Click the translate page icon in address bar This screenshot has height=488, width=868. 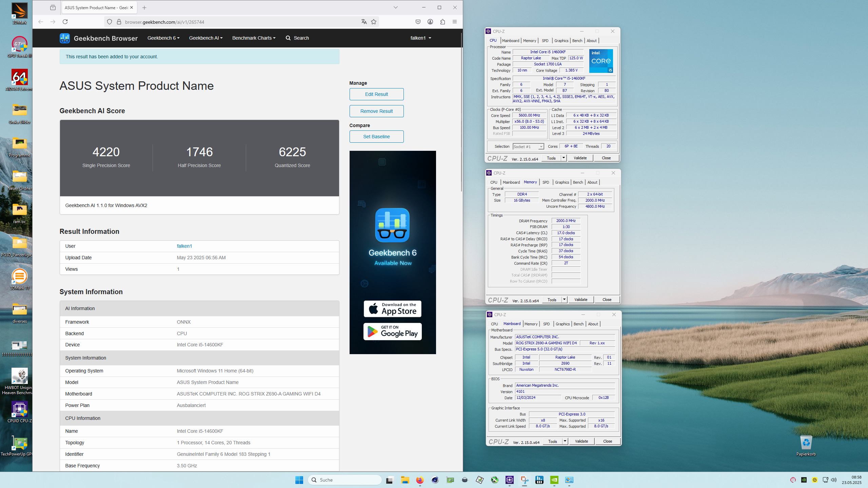tap(364, 22)
